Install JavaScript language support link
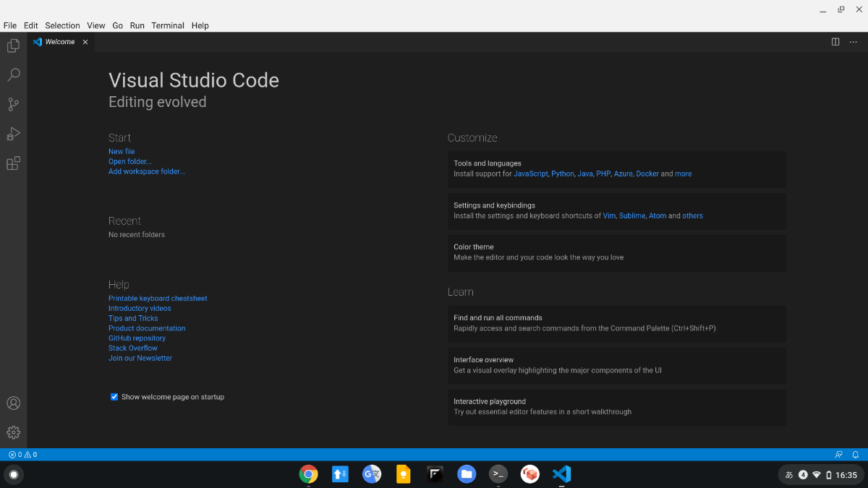 pos(531,174)
